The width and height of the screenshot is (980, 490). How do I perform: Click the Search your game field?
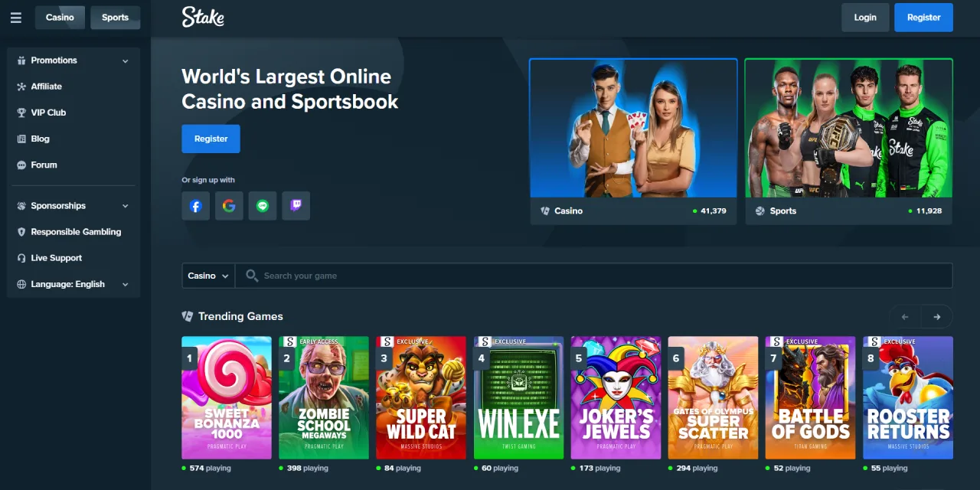(594, 276)
